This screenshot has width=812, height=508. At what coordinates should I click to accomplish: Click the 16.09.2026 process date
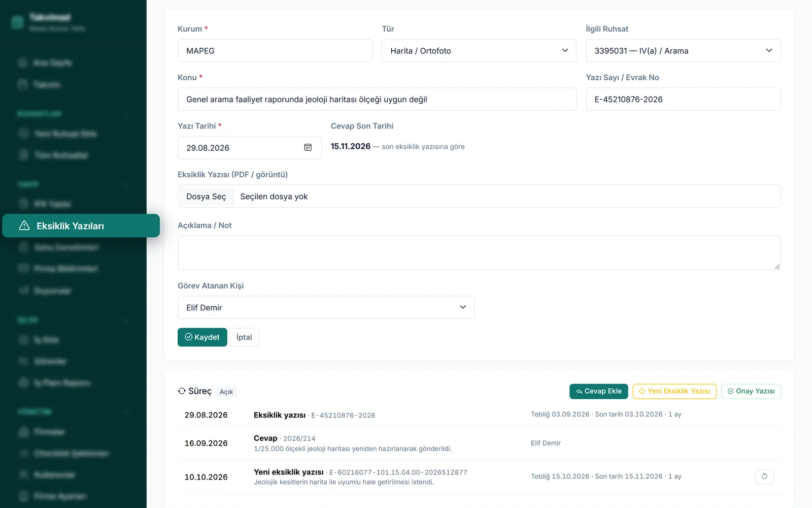click(x=206, y=443)
